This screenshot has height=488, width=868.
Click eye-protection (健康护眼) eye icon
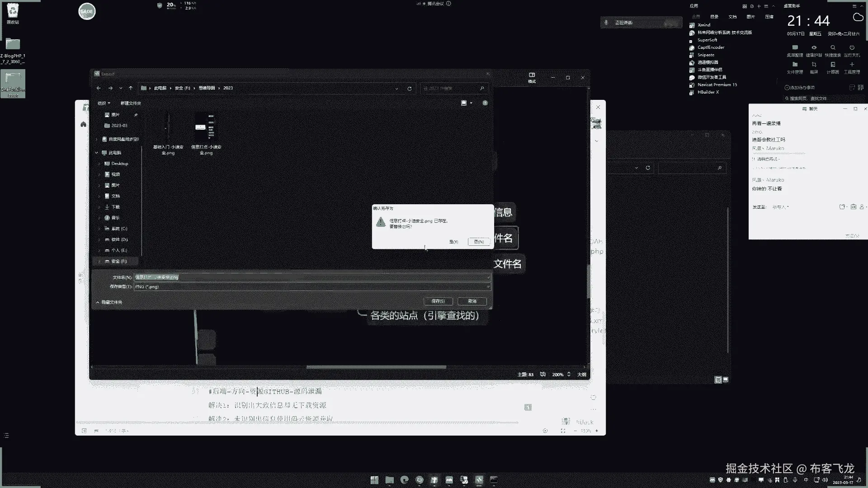point(814,47)
